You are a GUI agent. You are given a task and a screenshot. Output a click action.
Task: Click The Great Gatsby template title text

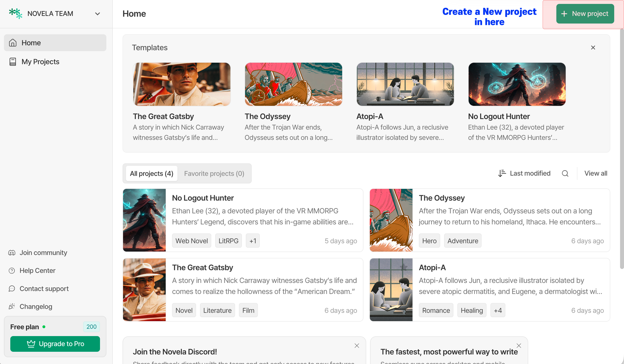[163, 116]
